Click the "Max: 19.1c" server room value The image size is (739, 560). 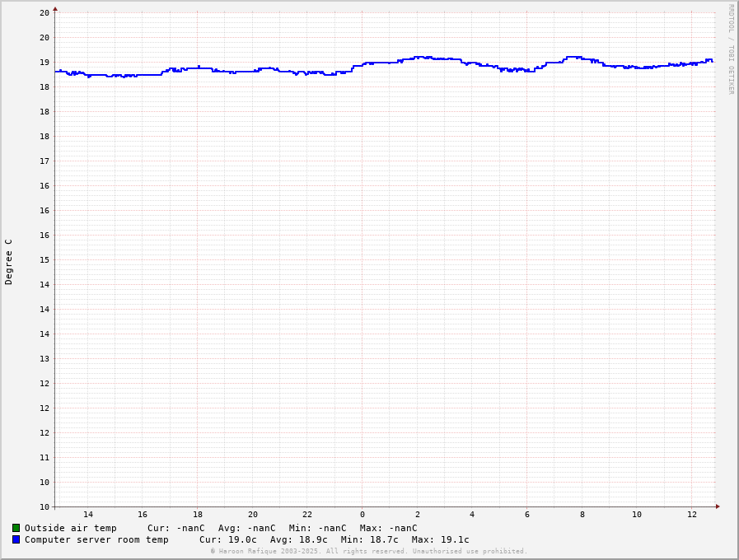[x=440, y=539]
